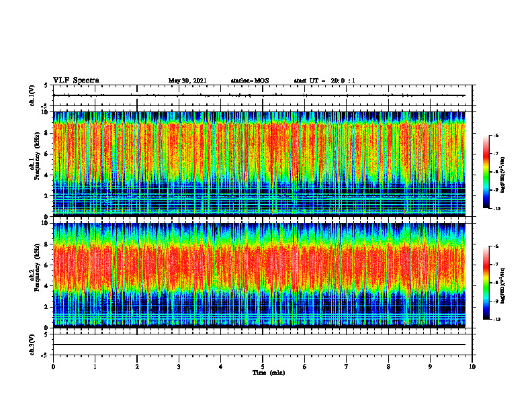
Task: Click time axis tick label '2'
Action: click(137, 367)
